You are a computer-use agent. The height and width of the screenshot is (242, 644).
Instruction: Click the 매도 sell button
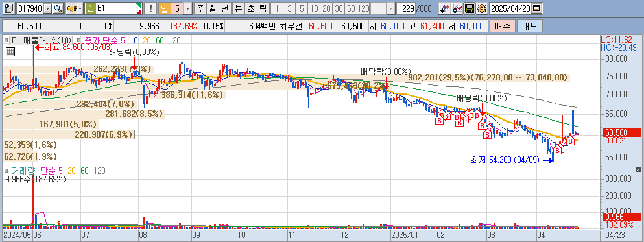[529, 27]
